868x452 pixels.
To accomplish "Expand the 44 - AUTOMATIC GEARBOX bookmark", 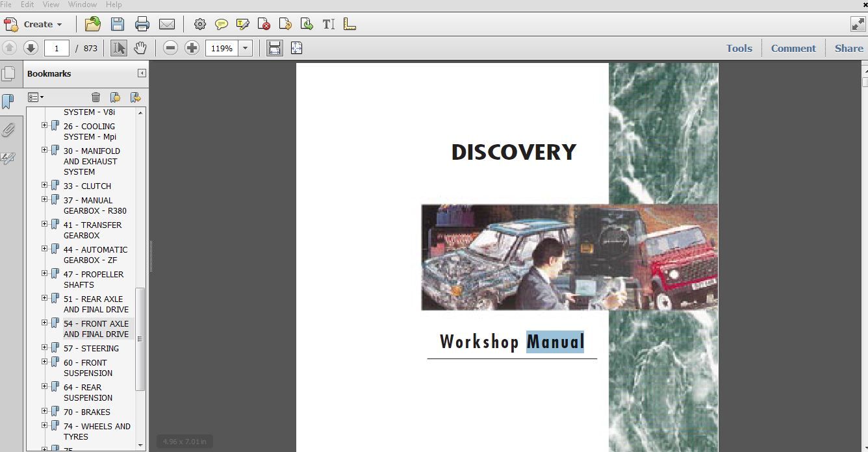I will [x=45, y=249].
